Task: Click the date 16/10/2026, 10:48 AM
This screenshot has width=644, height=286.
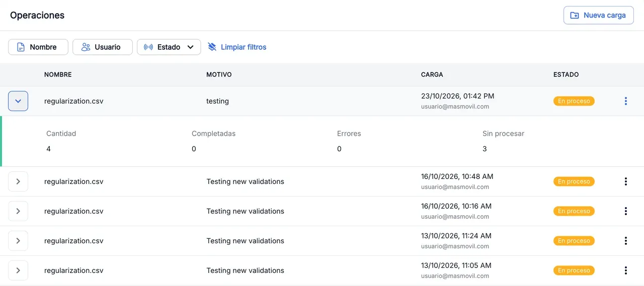Action: [457, 176]
